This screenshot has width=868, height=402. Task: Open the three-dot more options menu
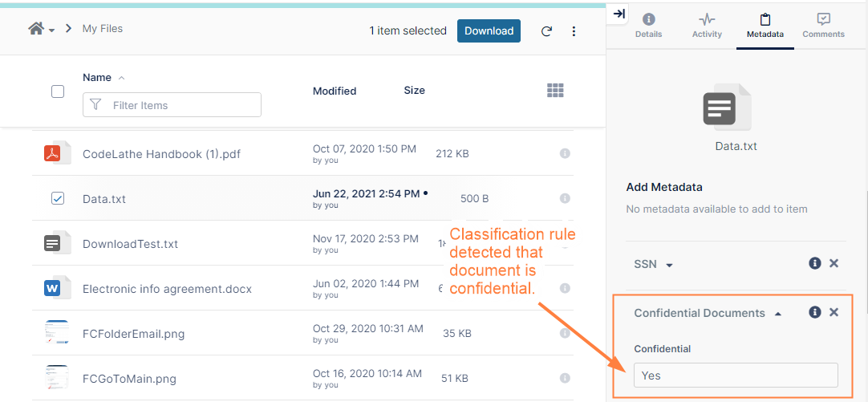[574, 31]
